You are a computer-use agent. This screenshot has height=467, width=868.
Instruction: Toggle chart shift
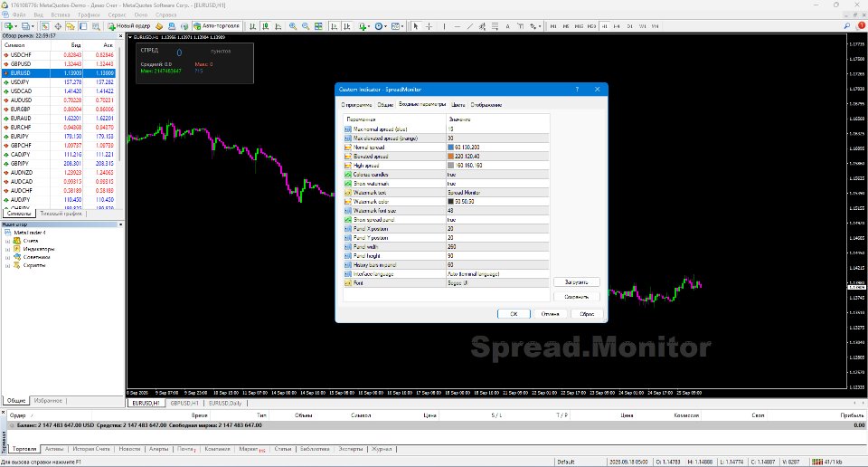346,26
